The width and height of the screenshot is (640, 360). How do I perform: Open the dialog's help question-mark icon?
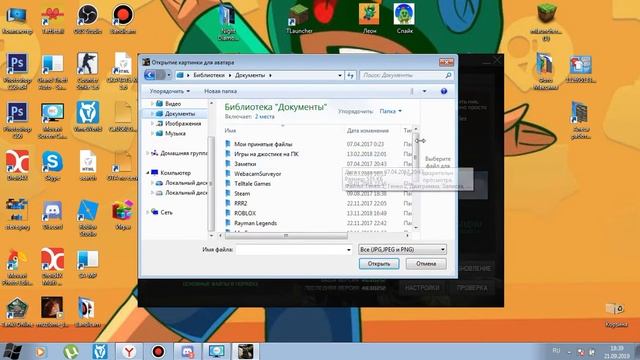pyautogui.click(x=444, y=91)
